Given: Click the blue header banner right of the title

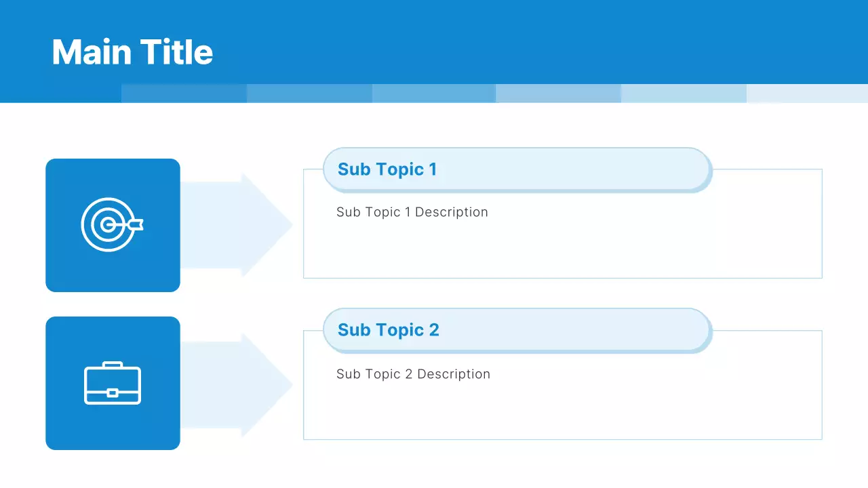Looking at the screenshot, I should [542, 41].
